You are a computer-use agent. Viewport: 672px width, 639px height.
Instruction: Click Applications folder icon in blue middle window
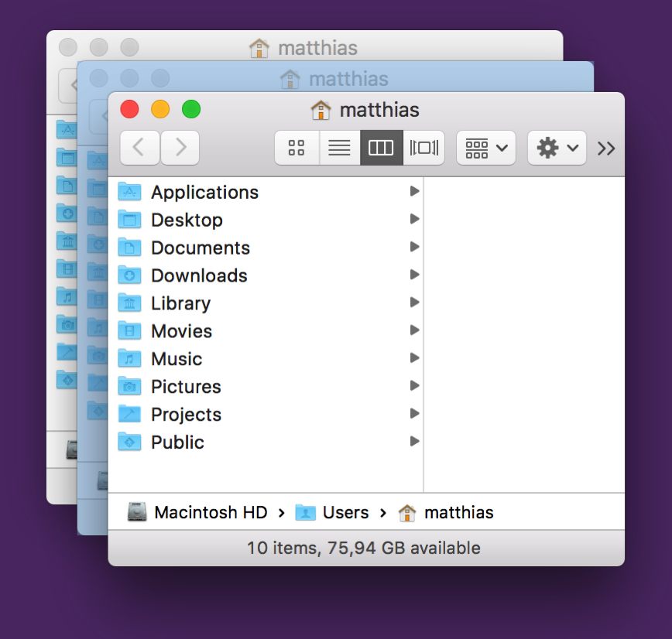click(98, 161)
